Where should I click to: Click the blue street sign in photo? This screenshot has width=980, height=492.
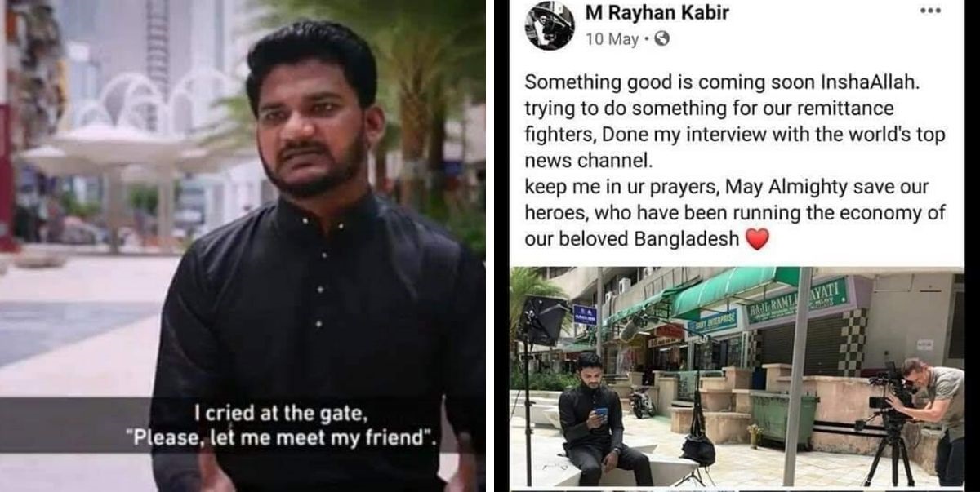click(x=583, y=314)
